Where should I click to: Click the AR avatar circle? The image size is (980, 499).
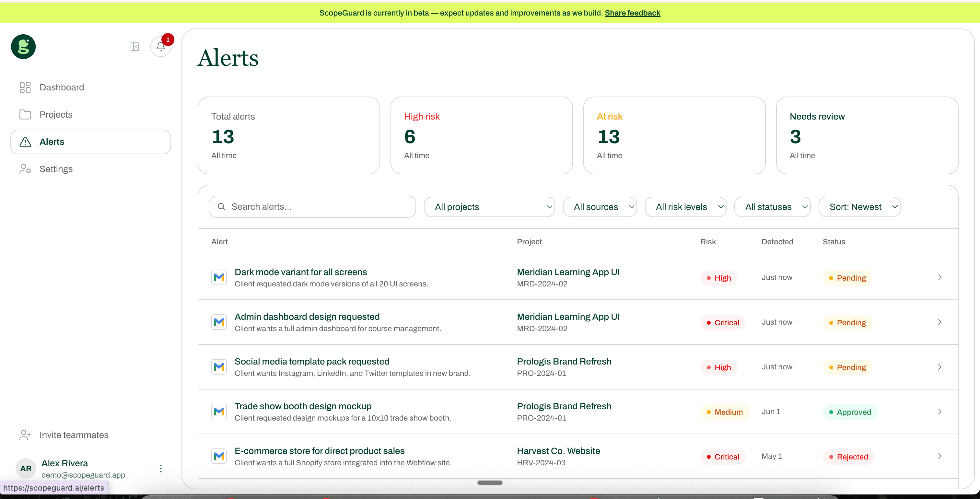pyautogui.click(x=26, y=469)
